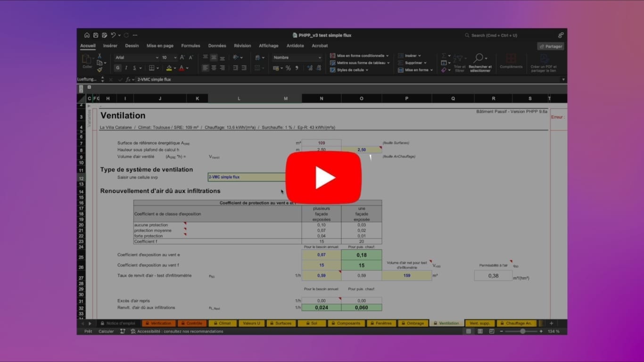Viewport: 644px width, 362px height.
Task: Click the percent style icon
Action: 288,68
